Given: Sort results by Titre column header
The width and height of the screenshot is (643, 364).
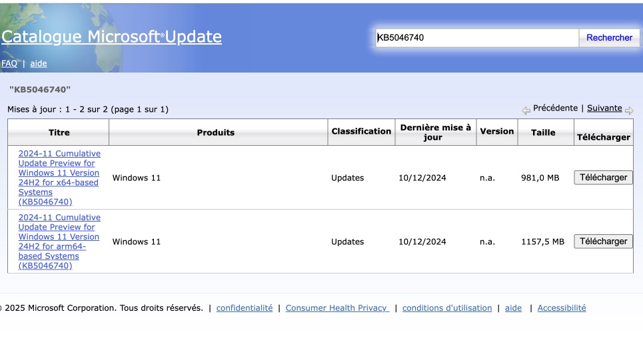Looking at the screenshot, I should 59,132.
